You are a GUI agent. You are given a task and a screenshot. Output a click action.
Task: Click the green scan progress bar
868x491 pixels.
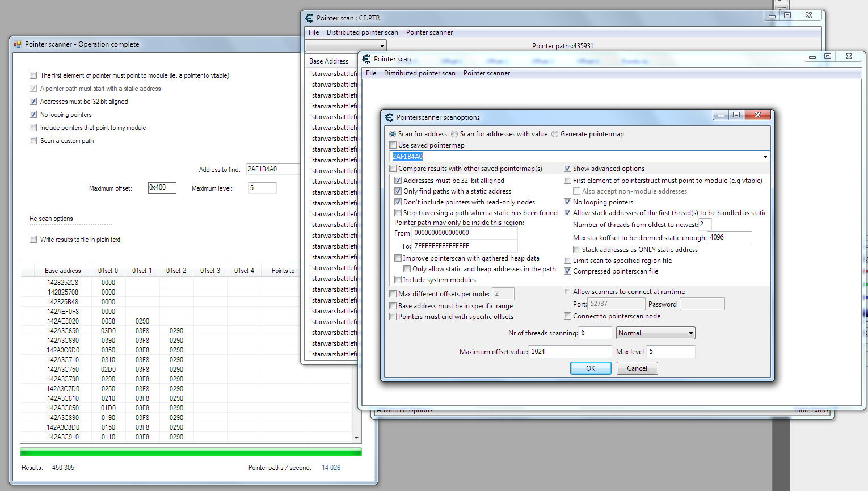click(191, 452)
